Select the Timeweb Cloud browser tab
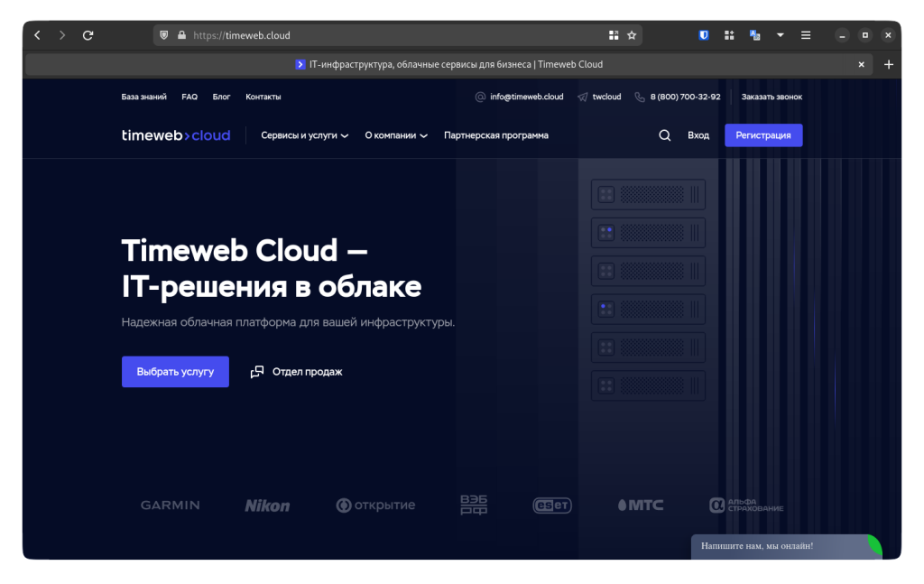The width and height of the screenshot is (924, 584). [x=449, y=65]
